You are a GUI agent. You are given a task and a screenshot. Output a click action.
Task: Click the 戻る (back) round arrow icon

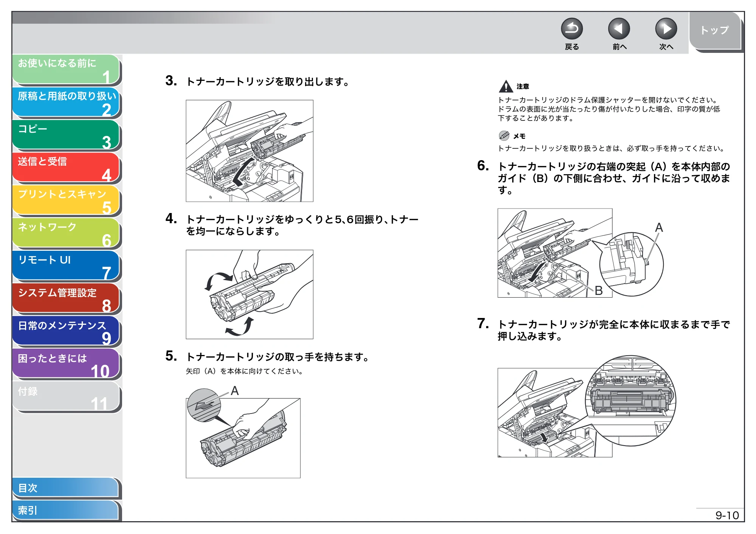click(572, 29)
